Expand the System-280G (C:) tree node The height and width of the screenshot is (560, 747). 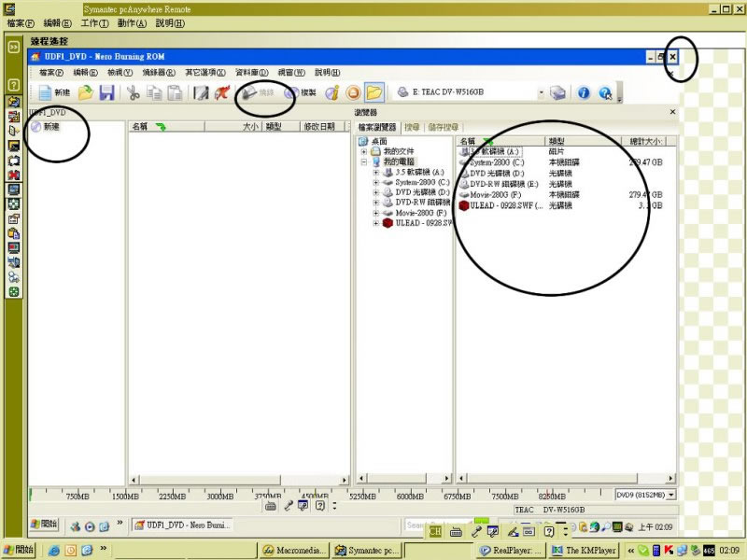(376, 182)
